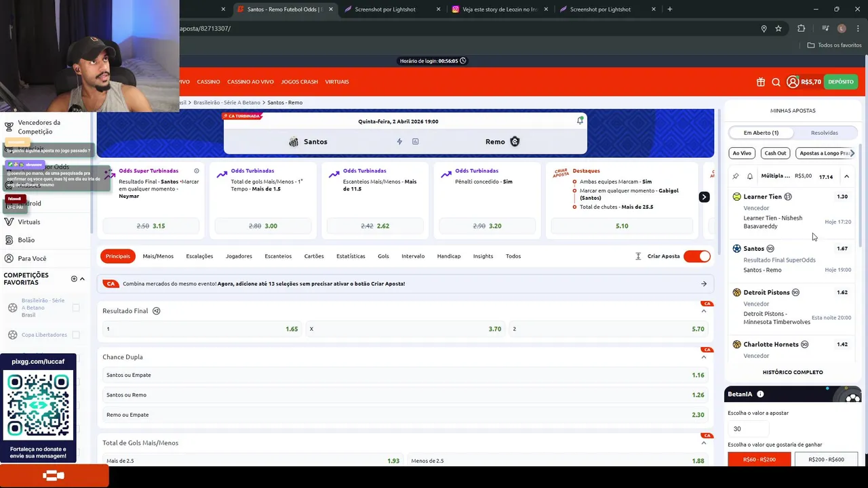Viewport: 868px width, 488px height.
Task: Open a new browser tab
Action: (x=670, y=9)
